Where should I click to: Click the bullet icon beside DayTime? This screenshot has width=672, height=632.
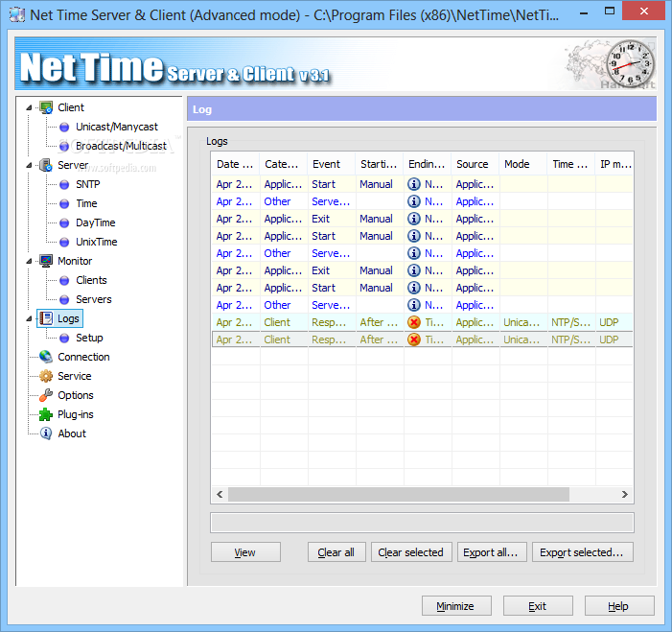point(64,222)
